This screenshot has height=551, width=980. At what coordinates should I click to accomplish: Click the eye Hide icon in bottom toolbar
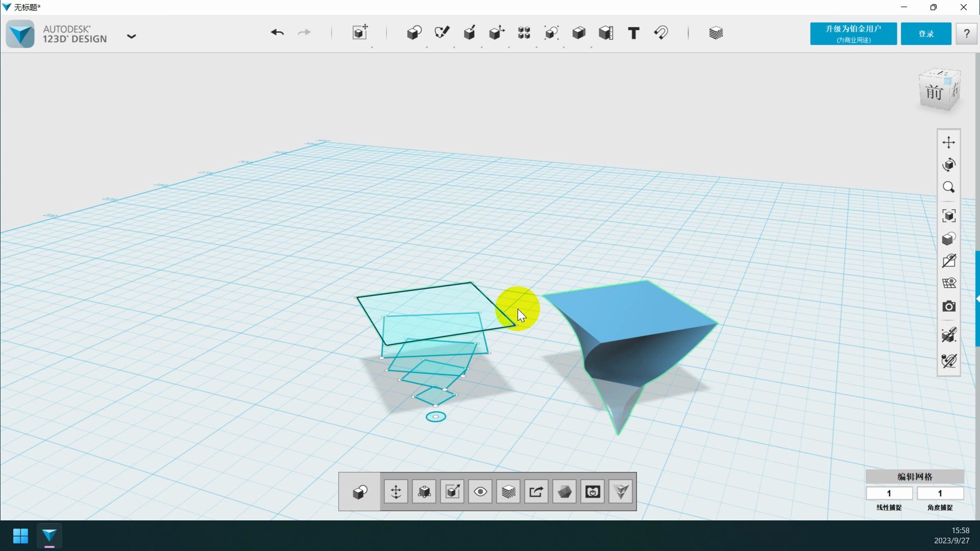coord(480,492)
